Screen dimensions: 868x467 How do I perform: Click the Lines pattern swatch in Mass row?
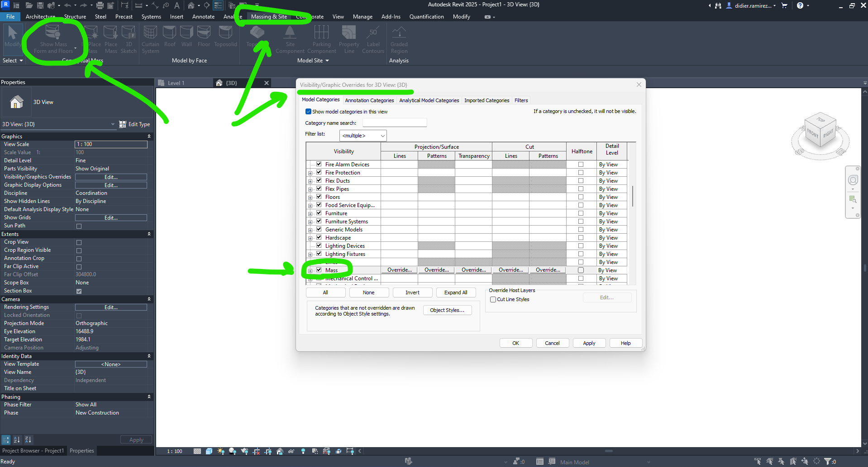click(399, 270)
